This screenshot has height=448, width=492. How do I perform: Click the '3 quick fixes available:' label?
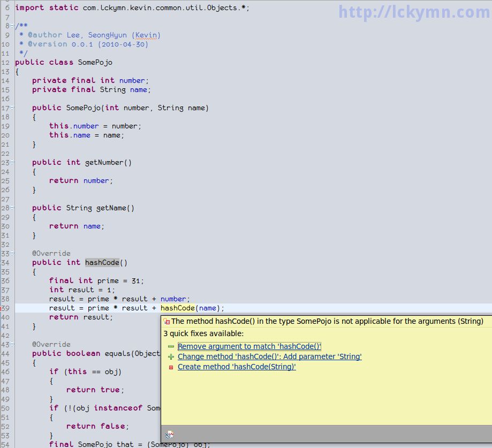click(x=203, y=333)
